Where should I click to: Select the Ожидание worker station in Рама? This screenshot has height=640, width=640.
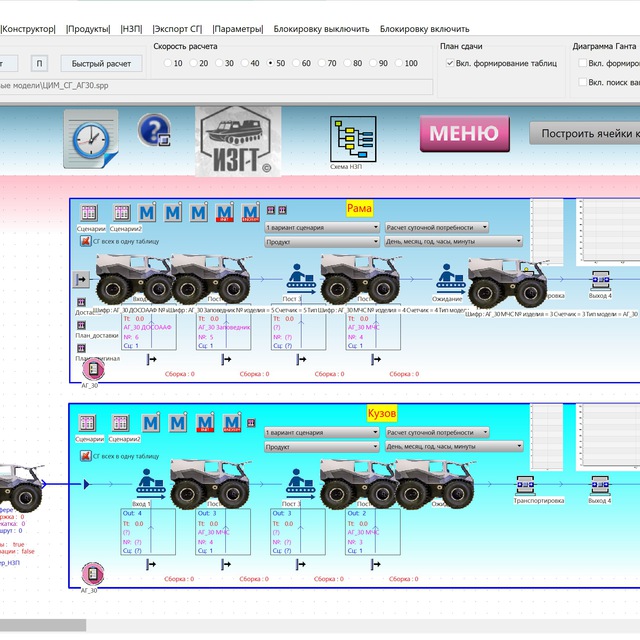[450, 279]
